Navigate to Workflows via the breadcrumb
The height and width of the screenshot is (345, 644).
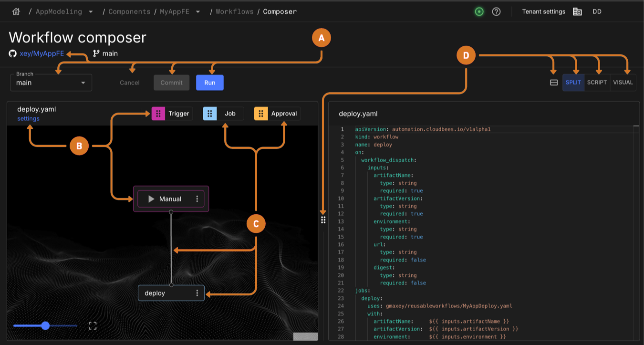click(x=234, y=11)
